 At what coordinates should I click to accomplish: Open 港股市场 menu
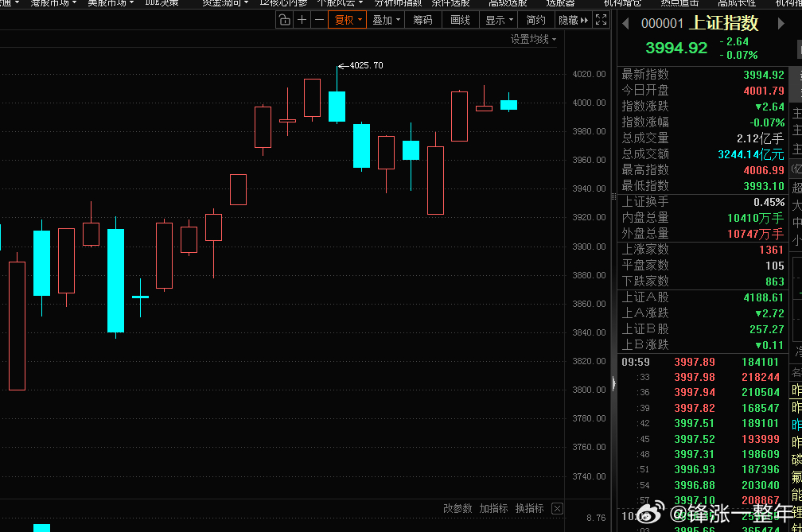pyautogui.click(x=53, y=3)
